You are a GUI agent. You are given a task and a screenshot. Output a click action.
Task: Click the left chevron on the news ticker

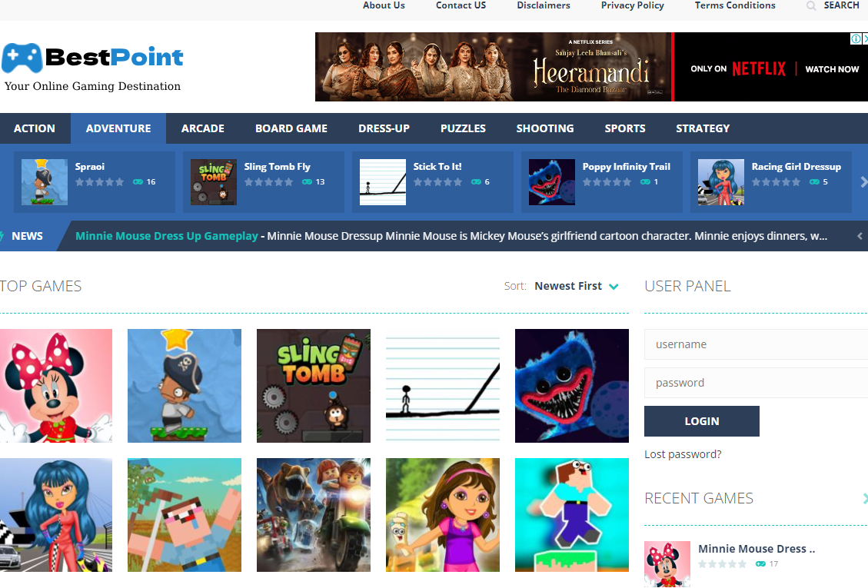click(860, 236)
